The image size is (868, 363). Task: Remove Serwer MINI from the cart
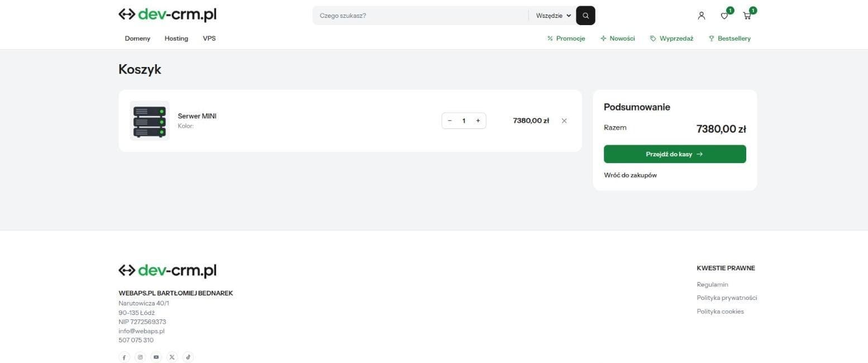click(x=564, y=121)
